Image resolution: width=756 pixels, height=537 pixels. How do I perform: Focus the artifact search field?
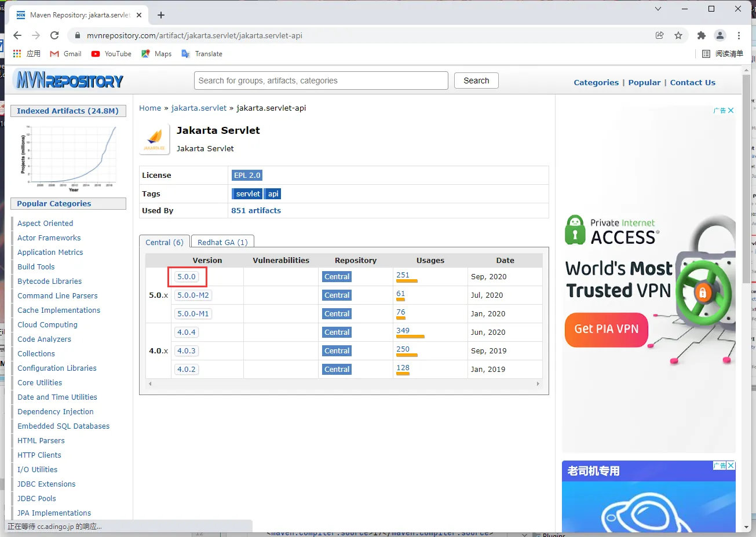click(x=321, y=81)
